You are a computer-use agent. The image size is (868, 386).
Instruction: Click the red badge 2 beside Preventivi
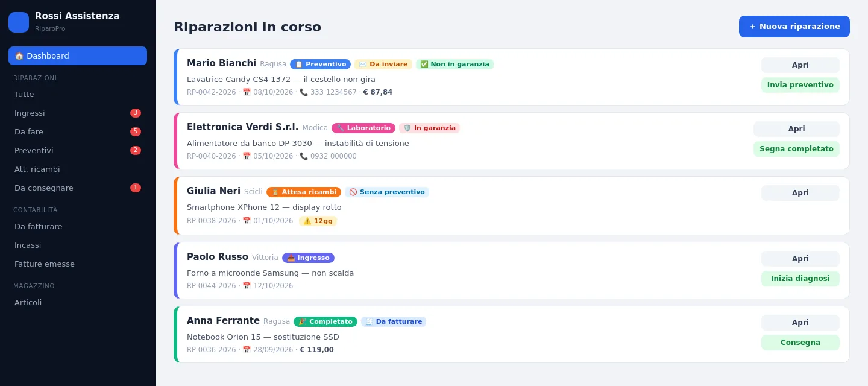coord(136,150)
